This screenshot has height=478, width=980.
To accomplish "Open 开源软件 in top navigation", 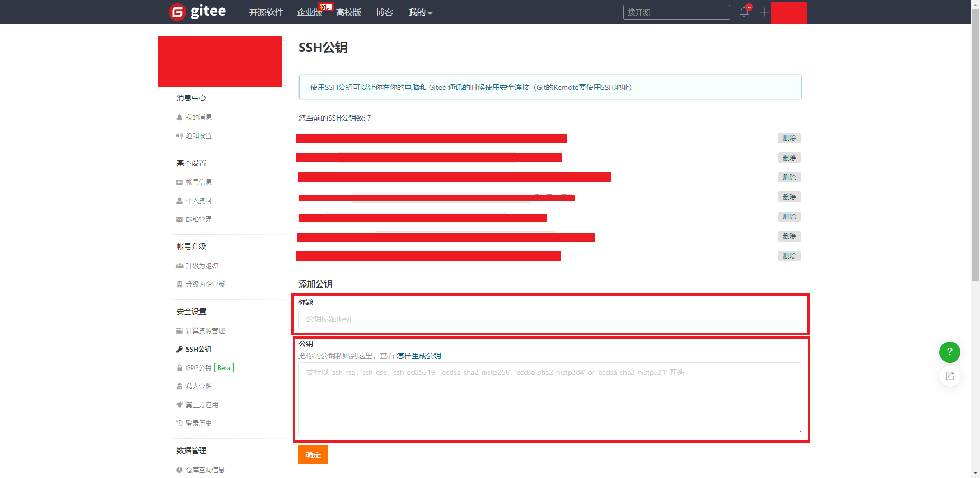I will (x=266, y=12).
